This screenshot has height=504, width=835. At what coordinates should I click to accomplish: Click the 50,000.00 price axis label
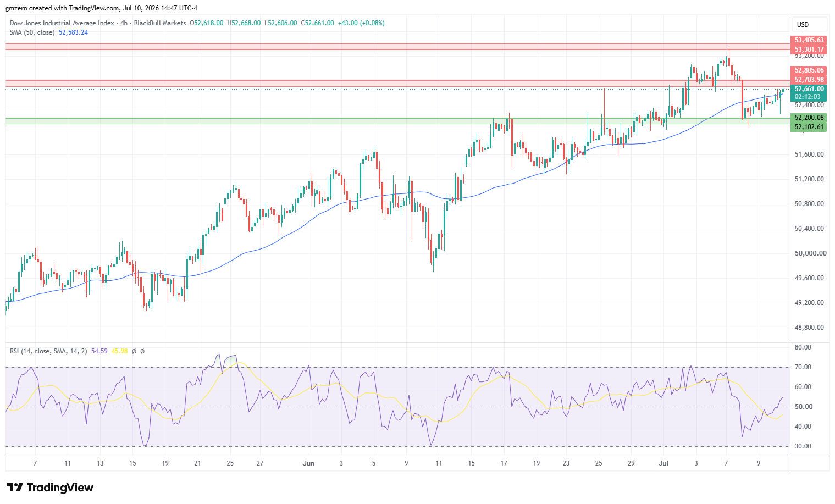pyautogui.click(x=810, y=253)
